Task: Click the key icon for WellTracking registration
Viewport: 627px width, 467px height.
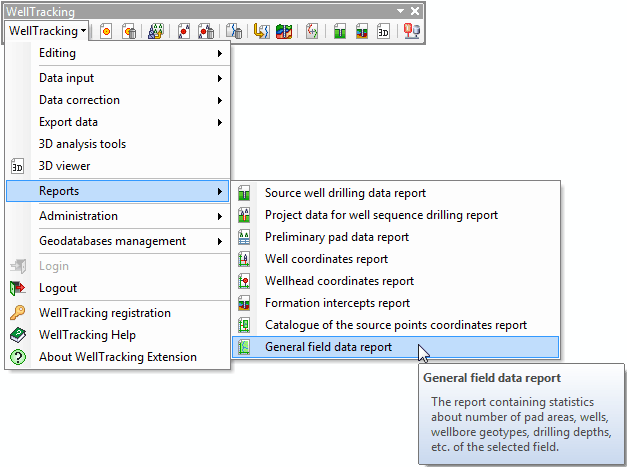Action: click(x=18, y=313)
